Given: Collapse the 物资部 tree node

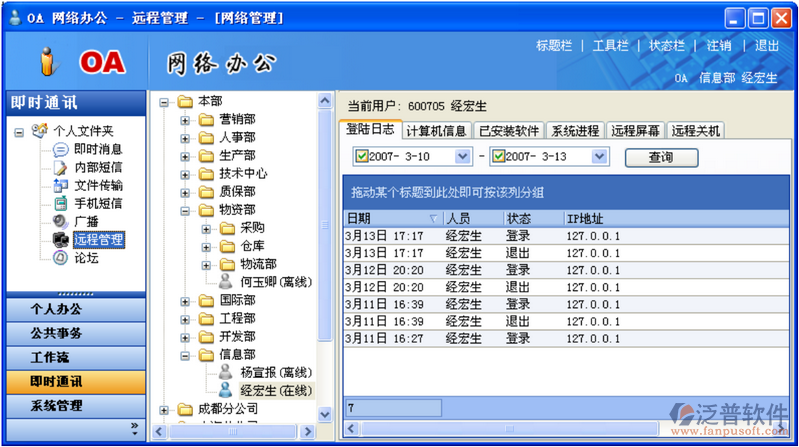Looking at the screenshot, I should coord(185,211).
